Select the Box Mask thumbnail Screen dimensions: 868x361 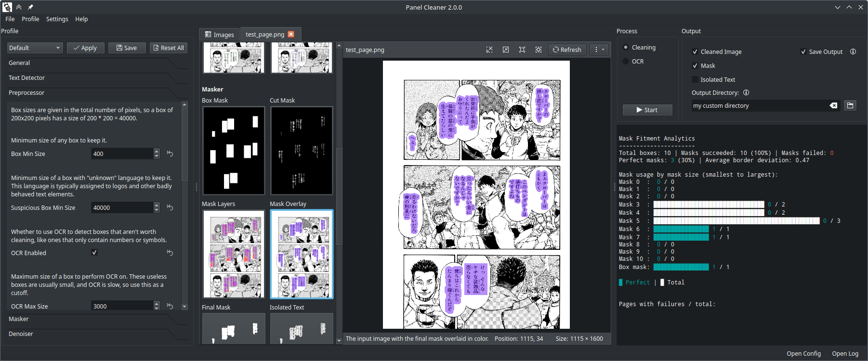point(234,151)
